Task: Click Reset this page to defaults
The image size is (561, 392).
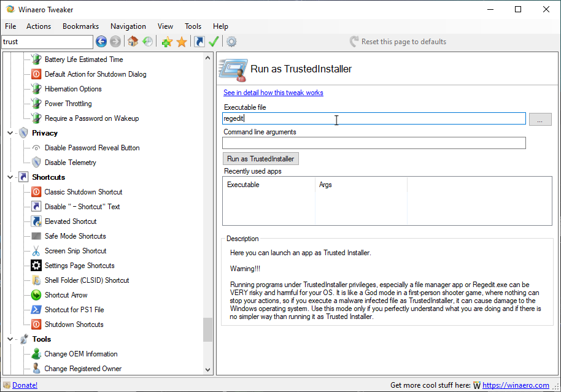Action: point(398,42)
